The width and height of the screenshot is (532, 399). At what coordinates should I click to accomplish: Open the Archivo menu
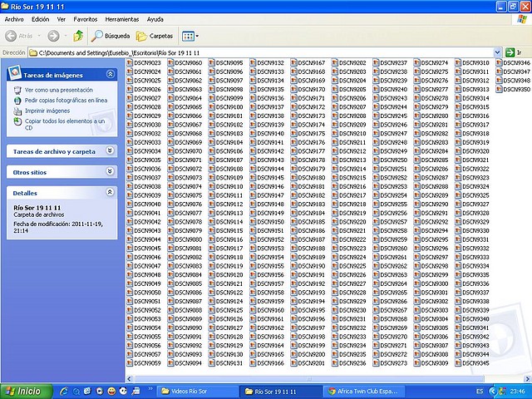pyautogui.click(x=14, y=19)
